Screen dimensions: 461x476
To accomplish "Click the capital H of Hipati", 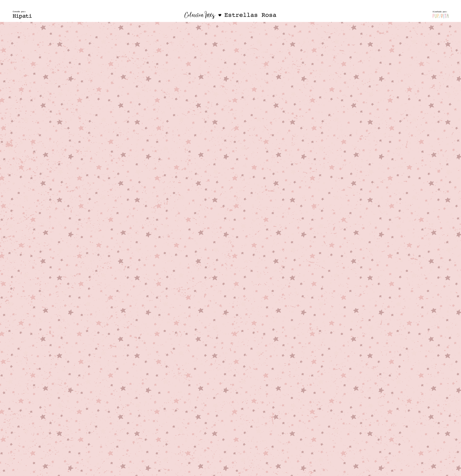I will pos(14,16).
